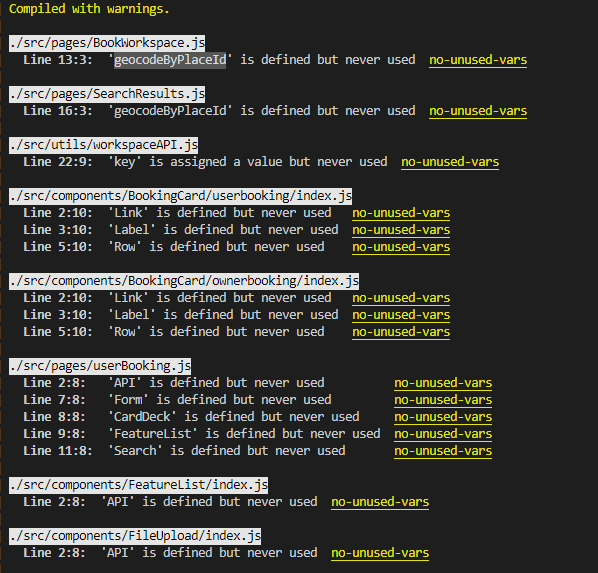598x573 pixels.
Task: Click no-unused-vars for 'Link' under ownerbooking/index.js
Action: [x=401, y=298]
